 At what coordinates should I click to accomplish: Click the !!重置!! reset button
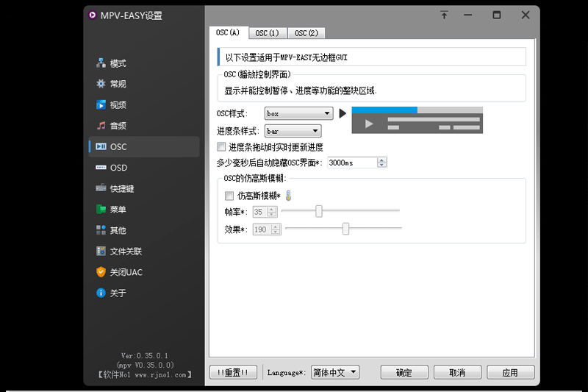(233, 372)
